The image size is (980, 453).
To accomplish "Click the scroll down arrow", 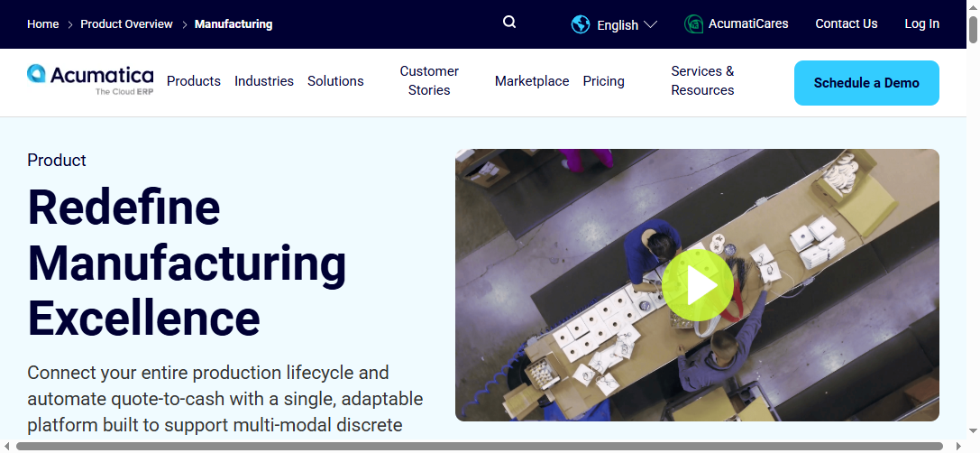I will coord(973,431).
